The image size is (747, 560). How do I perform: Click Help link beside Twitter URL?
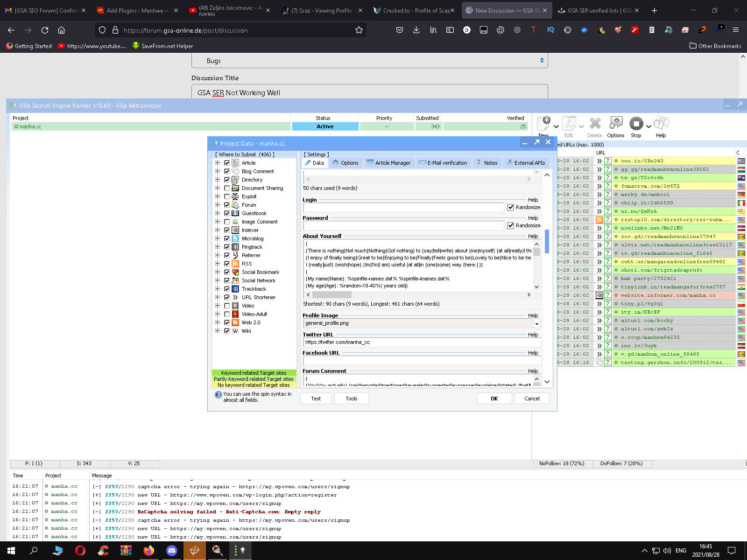point(533,335)
